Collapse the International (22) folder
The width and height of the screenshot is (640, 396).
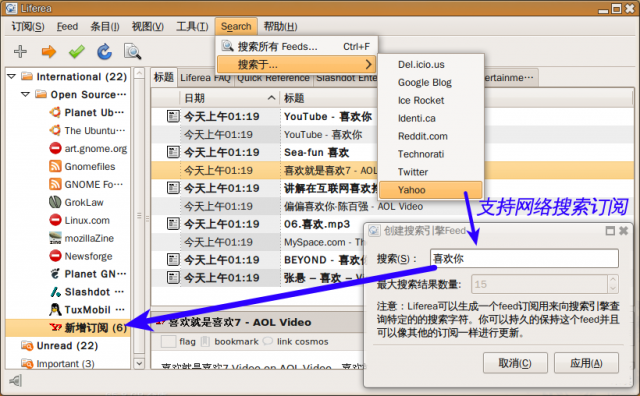pos(11,76)
